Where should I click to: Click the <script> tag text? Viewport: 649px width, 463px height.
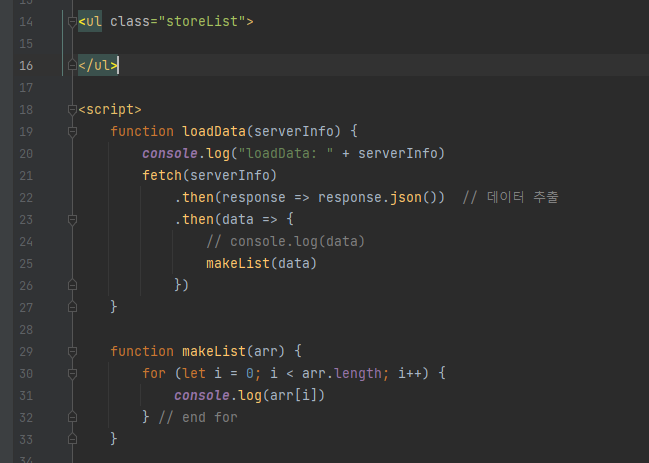coord(110,110)
